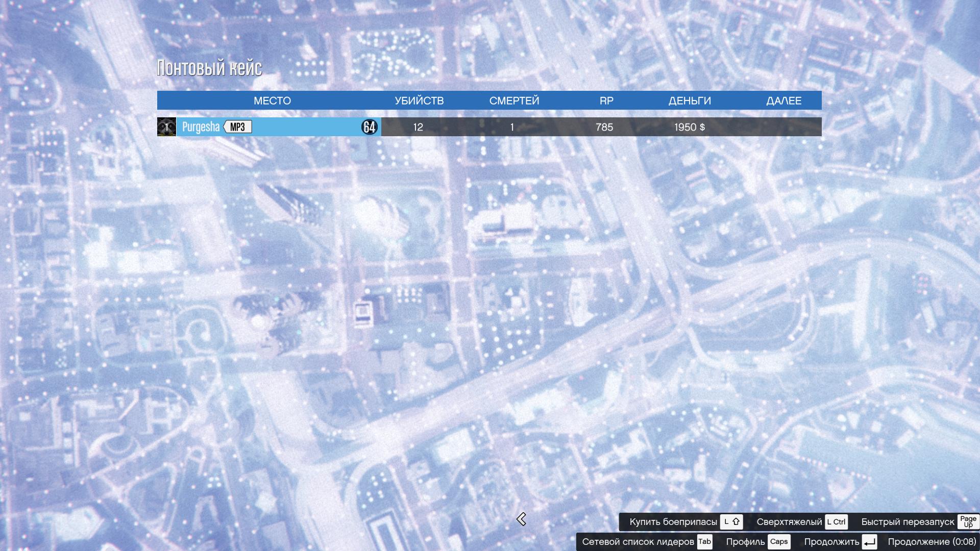Select the ДАЛЕЕ column header
Screen dimensions: 980x551
783,101
